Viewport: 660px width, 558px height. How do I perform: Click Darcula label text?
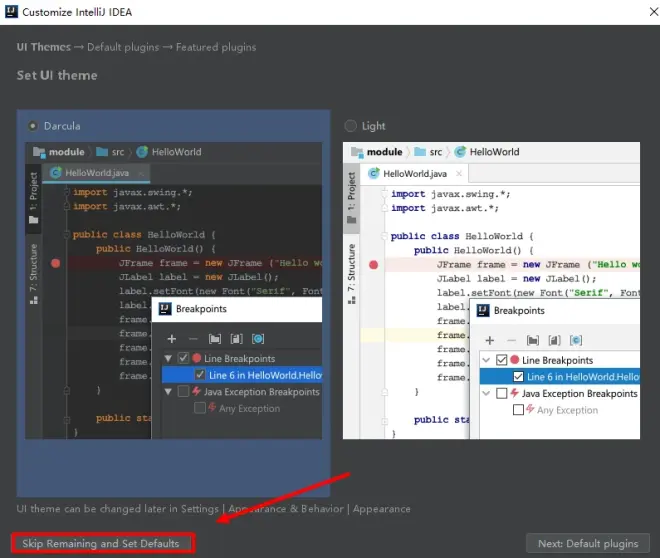[62, 126]
